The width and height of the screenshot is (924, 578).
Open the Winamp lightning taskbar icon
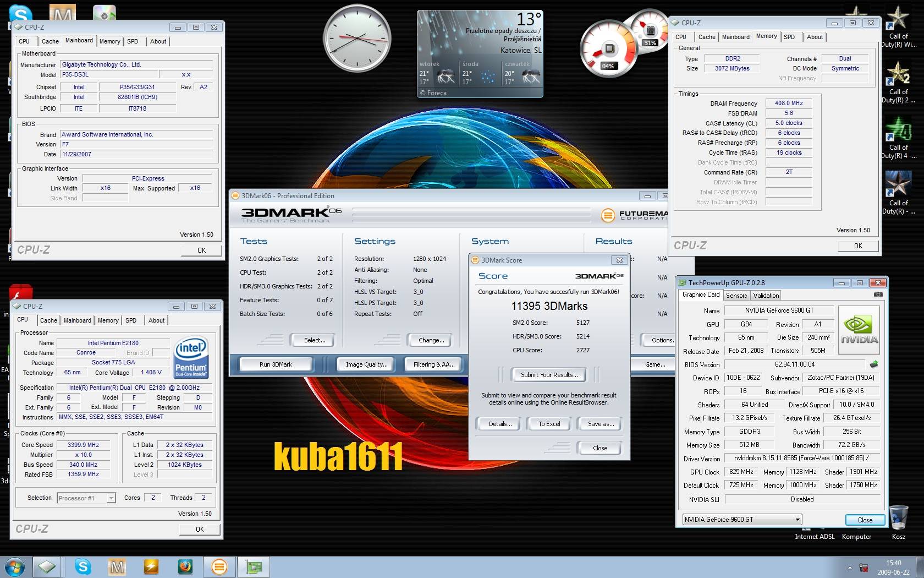click(x=151, y=566)
